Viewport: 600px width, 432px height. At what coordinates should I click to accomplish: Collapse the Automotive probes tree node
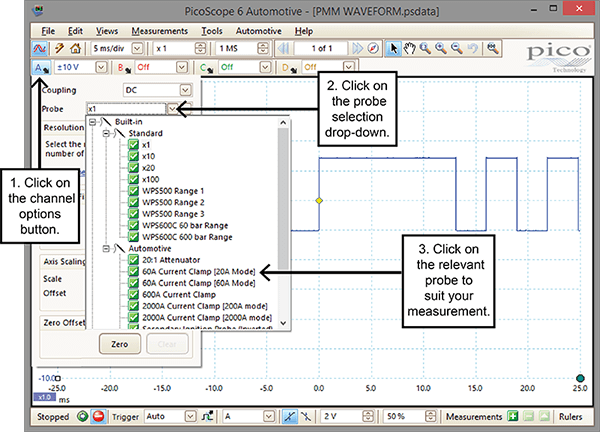[x=106, y=249]
